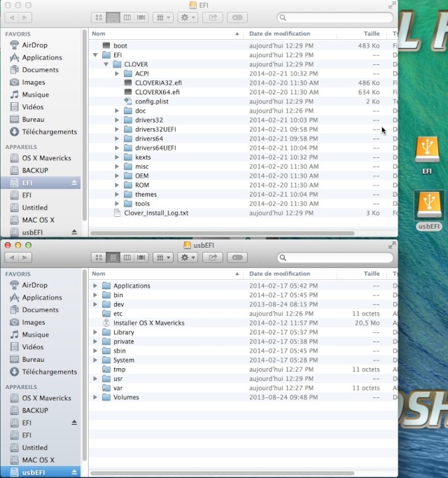Switch usbEFI window to icon view
The image size is (448, 478).
click(99, 258)
